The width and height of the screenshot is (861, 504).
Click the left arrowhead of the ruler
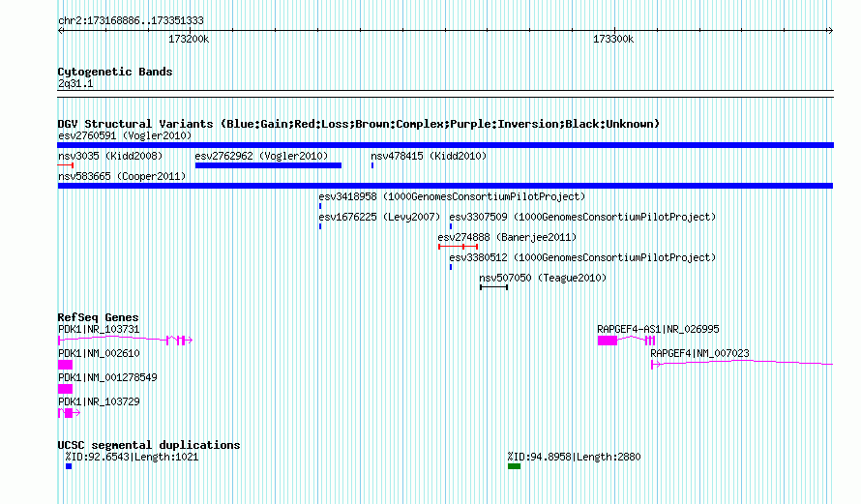coord(61,31)
